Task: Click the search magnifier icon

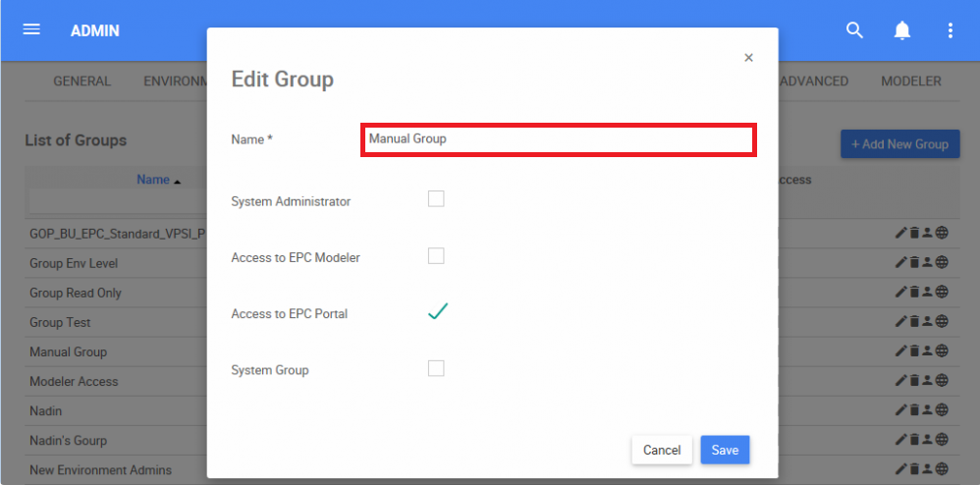Action: (854, 30)
